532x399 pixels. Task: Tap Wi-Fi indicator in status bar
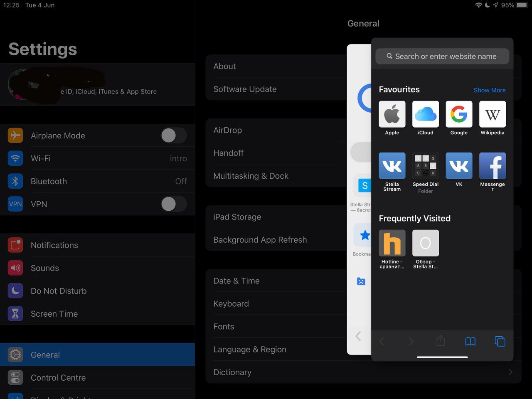(x=478, y=5)
